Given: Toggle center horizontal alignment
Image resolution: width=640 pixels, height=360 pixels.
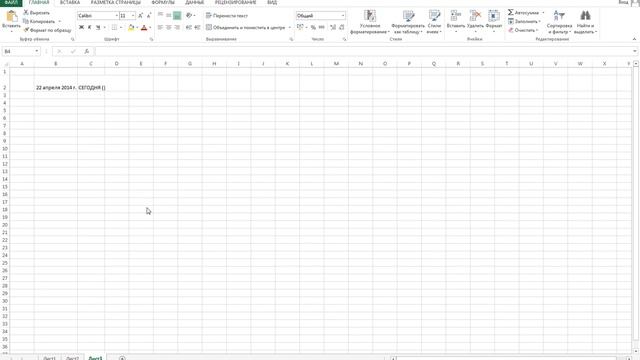Looking at the screenshot, I should [x=169, y=27].
